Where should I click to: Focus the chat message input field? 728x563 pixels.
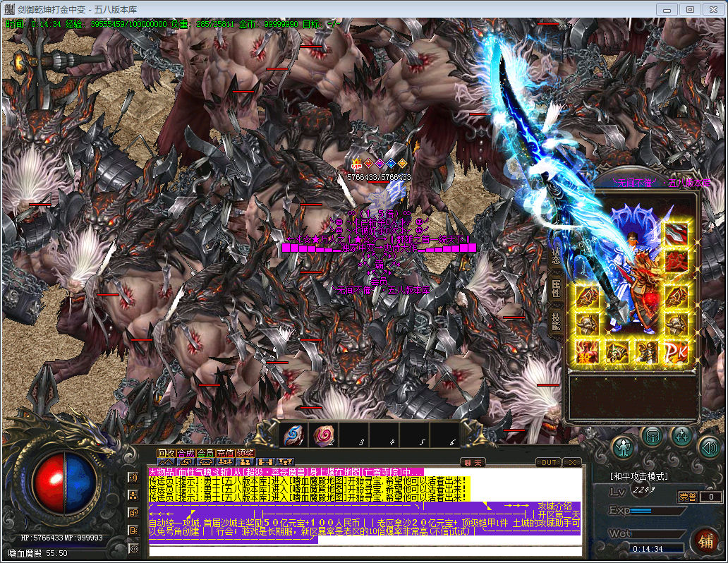click(365, 551)
